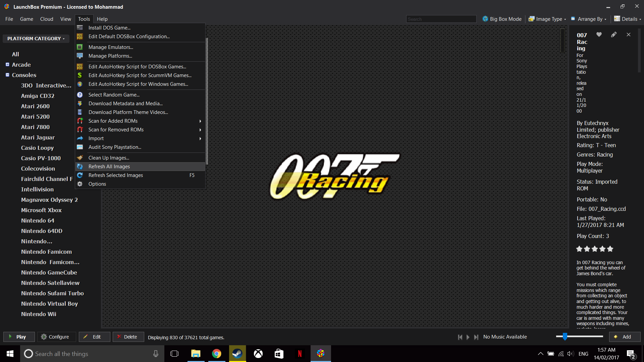This screenshot has width=644, height=362.
Task: Open the Details dropdown
Action: point(628,19)
